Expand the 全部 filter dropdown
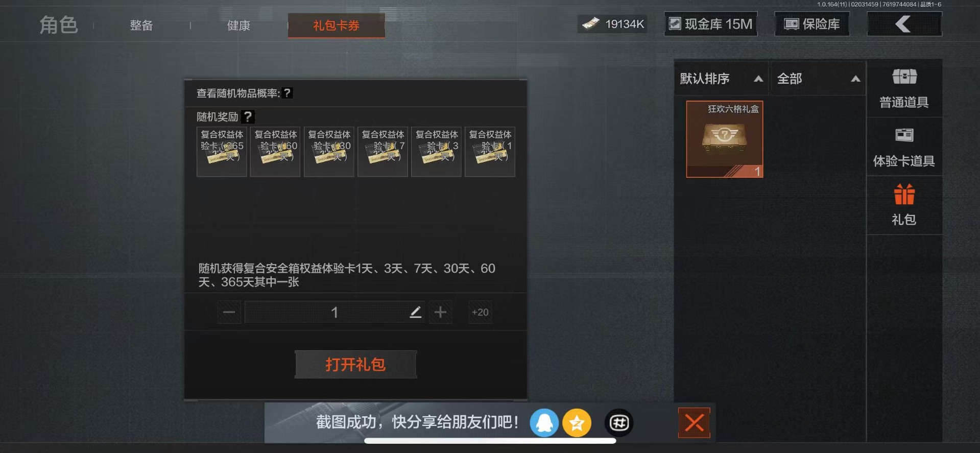This screenshot has height=453, width=980. (x=818, y=79)
